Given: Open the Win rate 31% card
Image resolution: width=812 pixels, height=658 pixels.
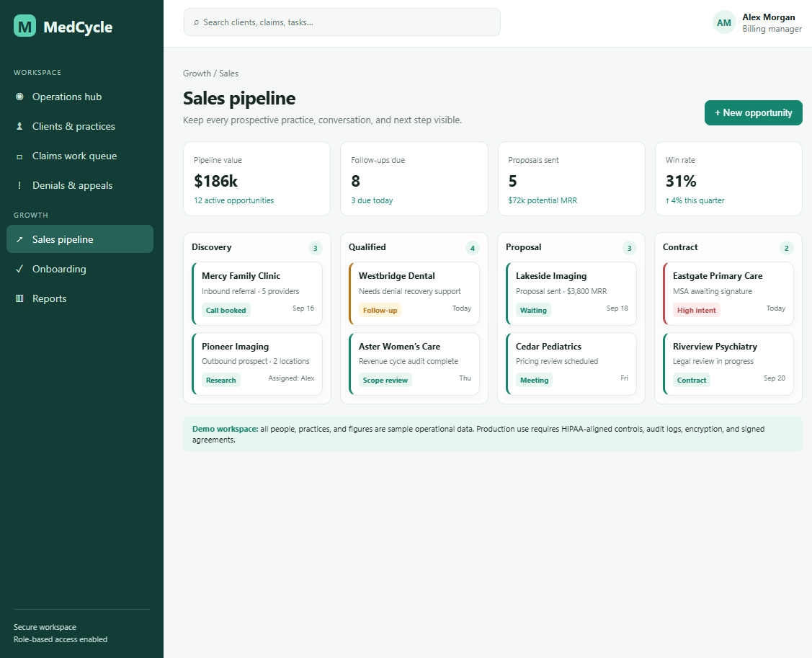Looking at the screenshot, I should 728,179.
